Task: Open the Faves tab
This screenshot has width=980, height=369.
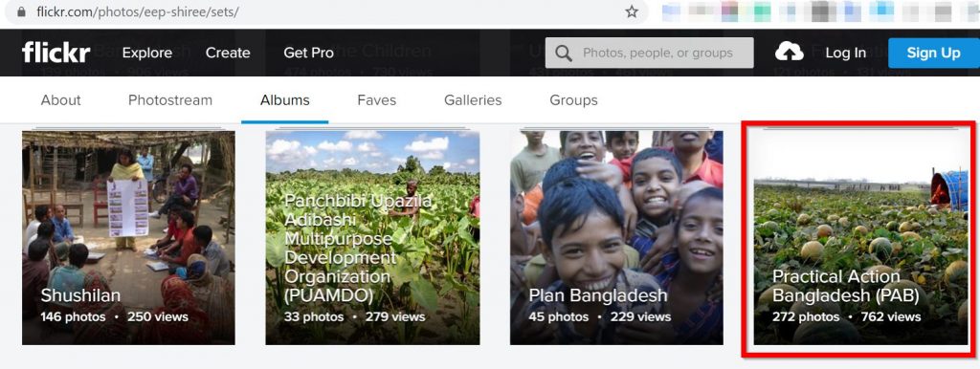Action: (x=377, y=100)
